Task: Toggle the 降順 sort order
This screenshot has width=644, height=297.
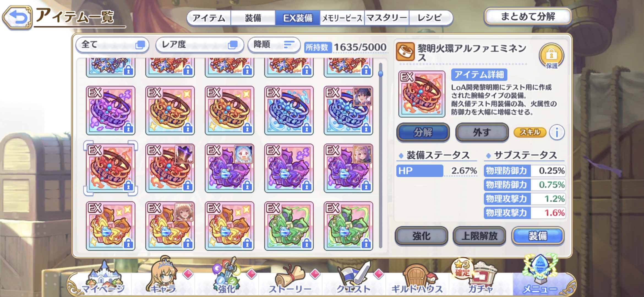Action: (x=274, y=45)
